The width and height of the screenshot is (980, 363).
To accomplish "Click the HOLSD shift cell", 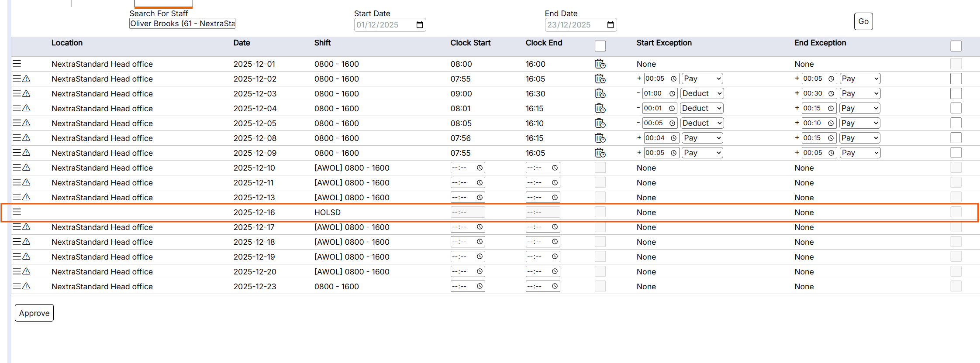I will (x=328, y=212).
